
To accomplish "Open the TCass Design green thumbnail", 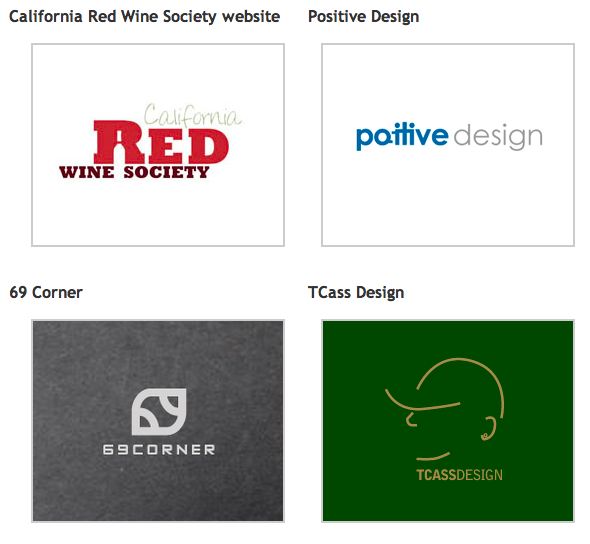I will pos(448,421).
